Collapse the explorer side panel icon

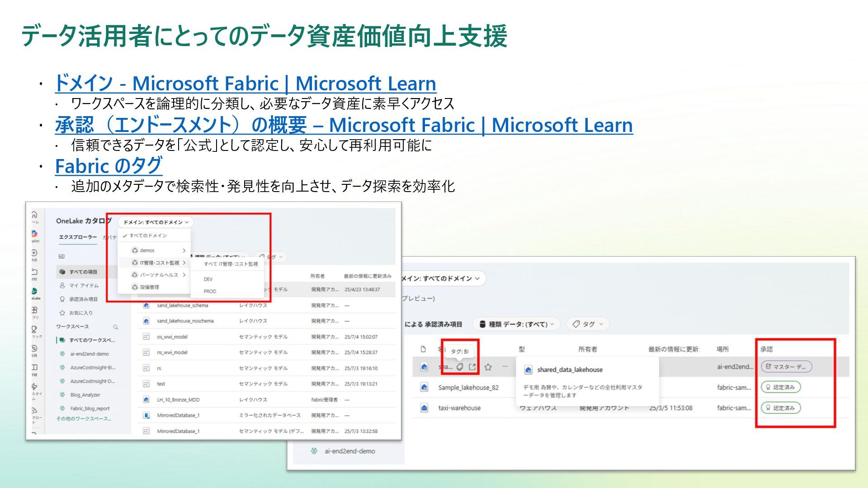tap(61, 256)
